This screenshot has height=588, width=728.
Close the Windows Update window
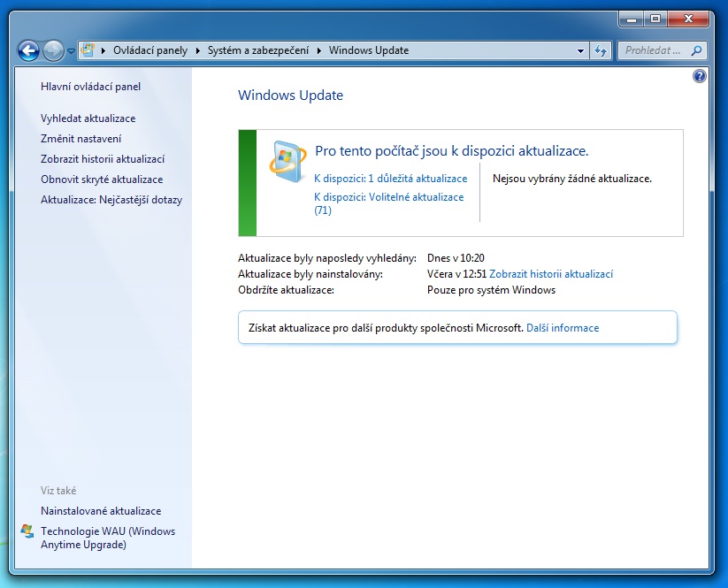[688, 19]
